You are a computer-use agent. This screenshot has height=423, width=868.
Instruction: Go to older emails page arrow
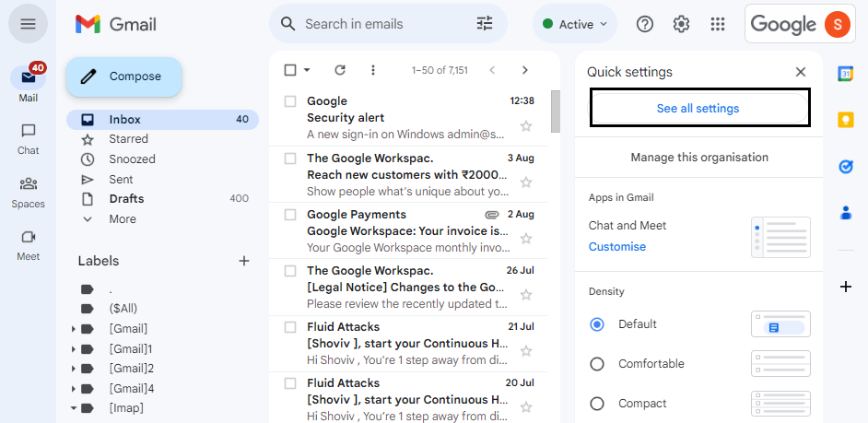525,70
